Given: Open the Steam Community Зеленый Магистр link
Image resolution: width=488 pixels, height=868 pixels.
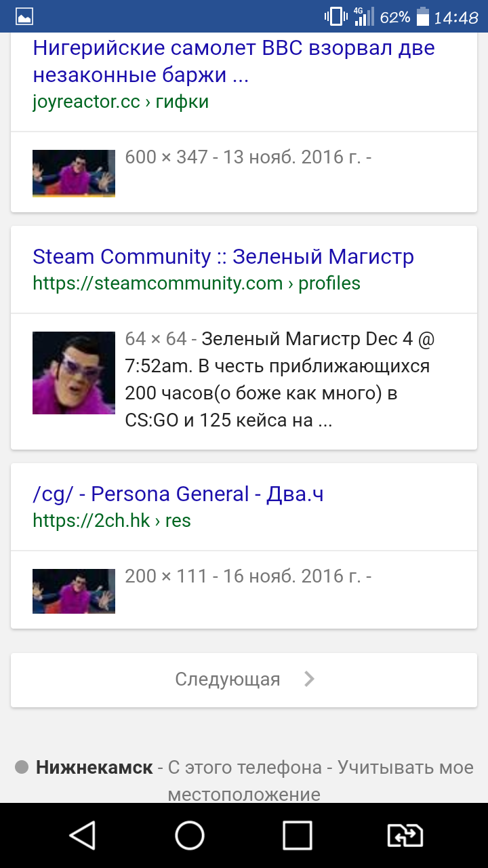Looking at the screenshot, I should 223,256.
